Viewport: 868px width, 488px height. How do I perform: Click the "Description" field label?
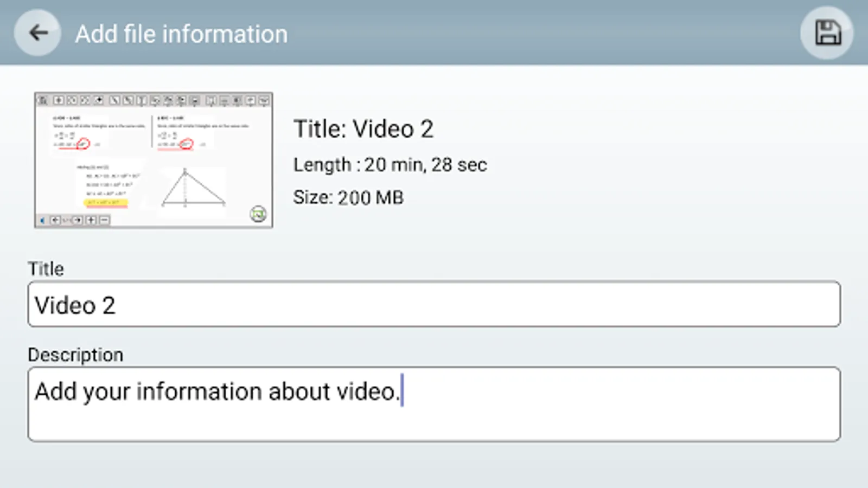coord(75,355)
